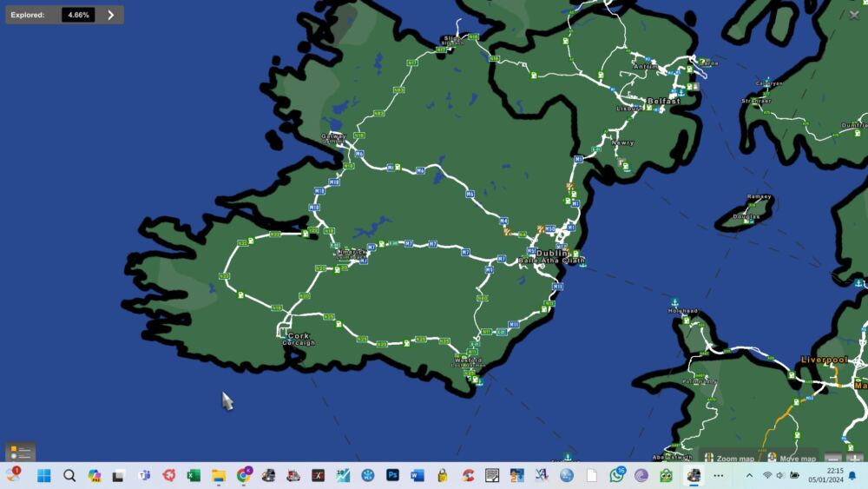Viewport: 868px width, 489px height.
Task: Click the Douglas label on Isle of Man
Action: click(746, 216)
